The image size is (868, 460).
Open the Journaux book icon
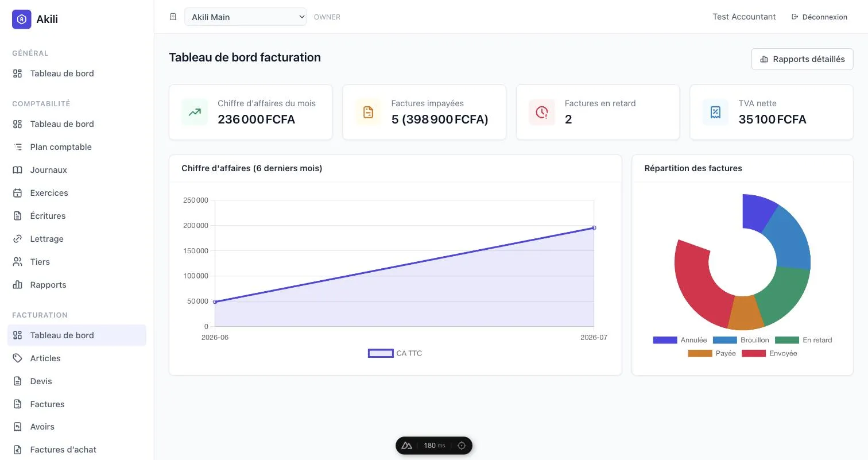click(18, 170)
